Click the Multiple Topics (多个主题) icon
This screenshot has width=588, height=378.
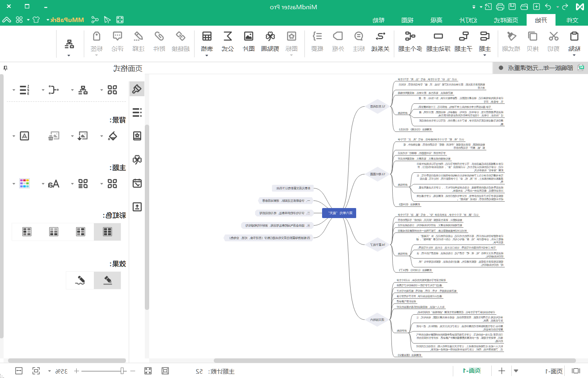pos(410,36)
